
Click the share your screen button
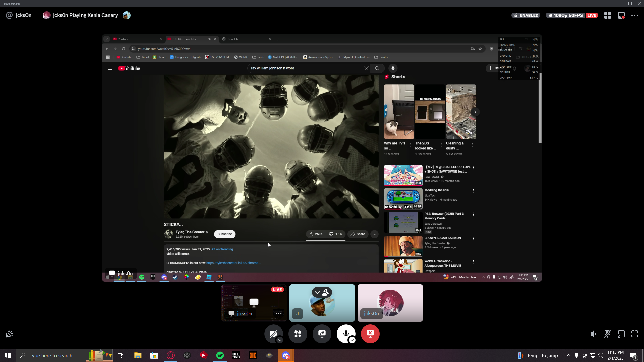322,334
